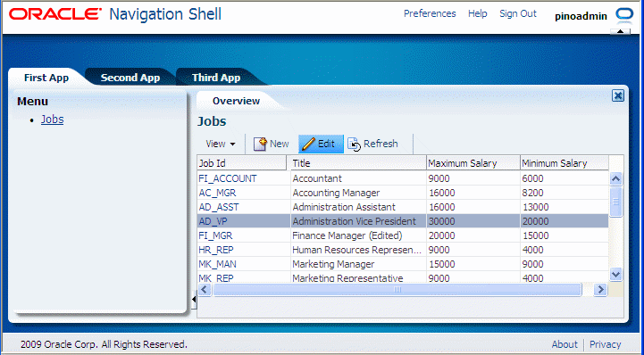Click the Minimum Salary column header
The width and height of the screenshot is (644, 355).
(x=565, y=163)
